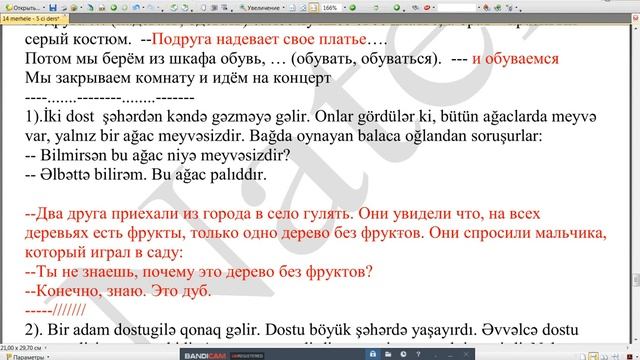Click the red line 'который играл в саду:'
Screen dimensions: 640x360
104,252
